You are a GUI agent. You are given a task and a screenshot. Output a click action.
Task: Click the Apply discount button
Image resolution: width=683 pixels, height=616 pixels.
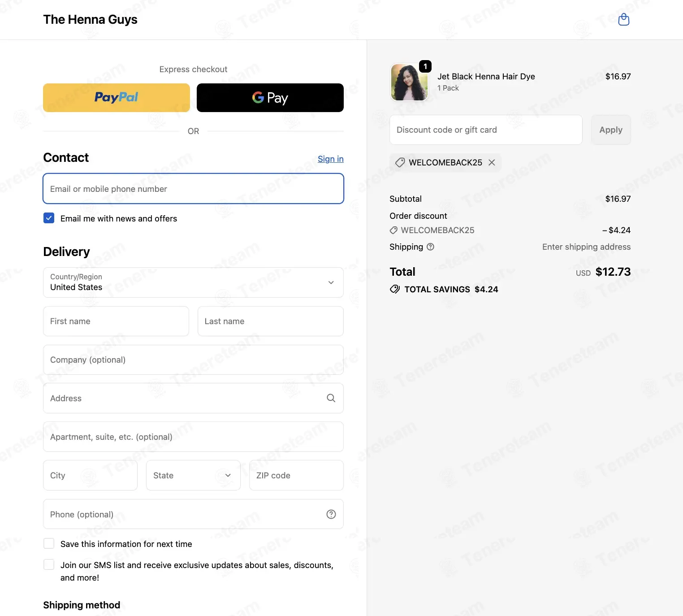point(611,130)
